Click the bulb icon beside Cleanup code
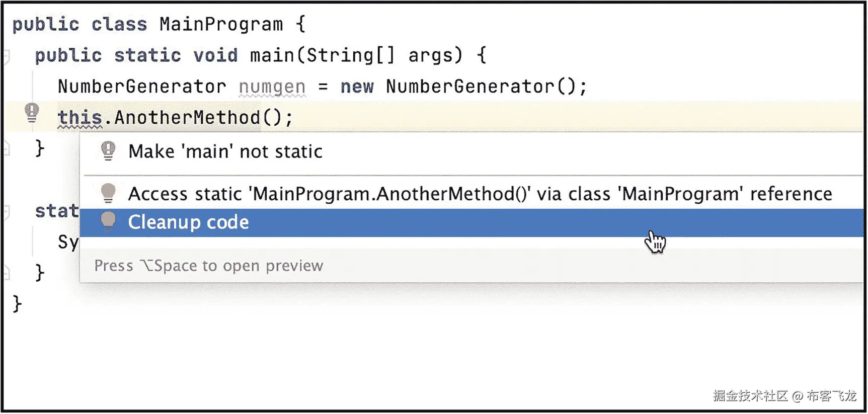 point(108,221)
